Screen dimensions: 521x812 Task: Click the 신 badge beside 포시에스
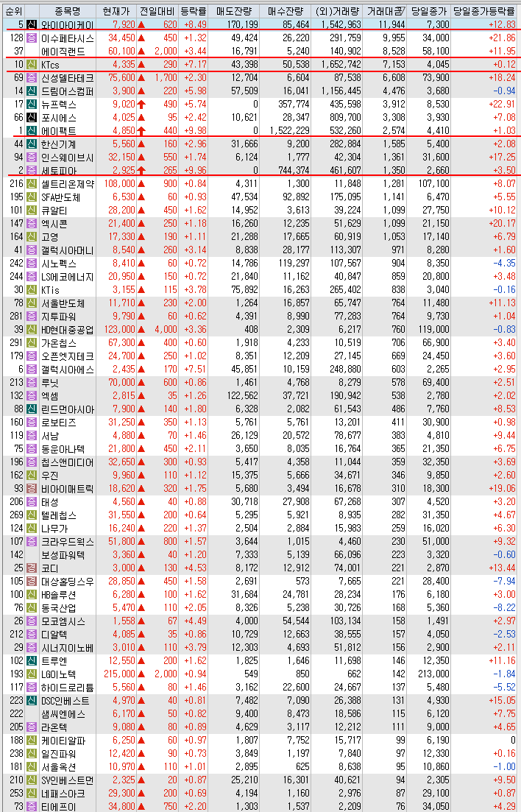click(x=32, y=118)
